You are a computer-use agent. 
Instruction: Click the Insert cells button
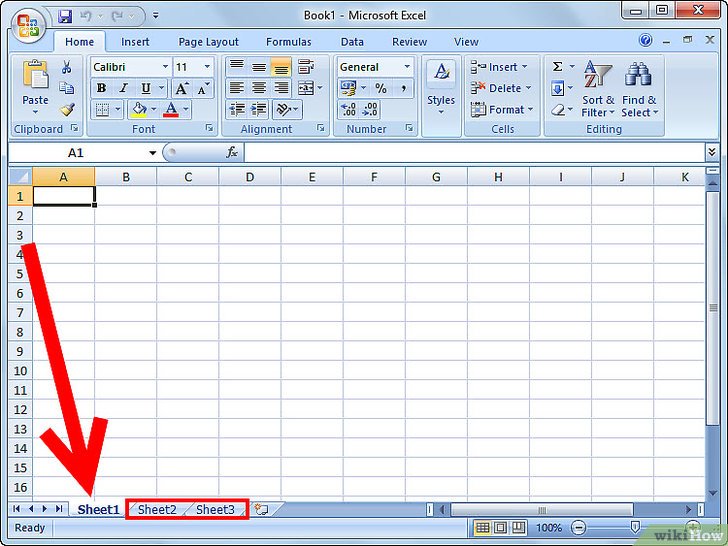tap(500, 67)
